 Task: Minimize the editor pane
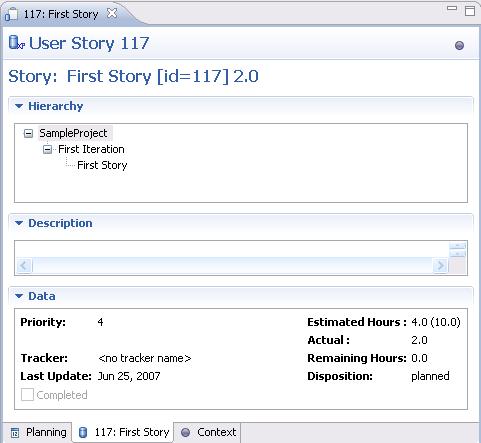(x=452, y=8)
